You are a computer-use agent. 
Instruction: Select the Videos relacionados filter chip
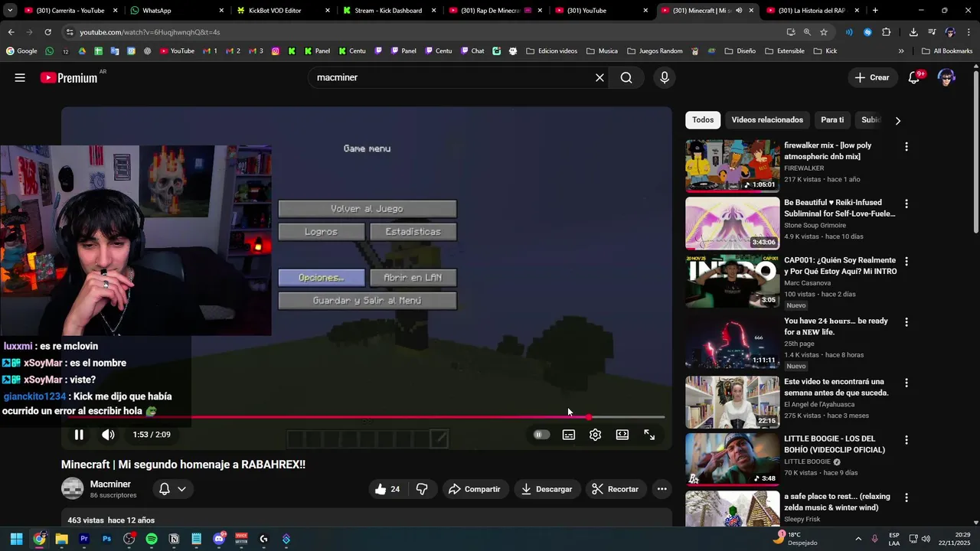767,120
